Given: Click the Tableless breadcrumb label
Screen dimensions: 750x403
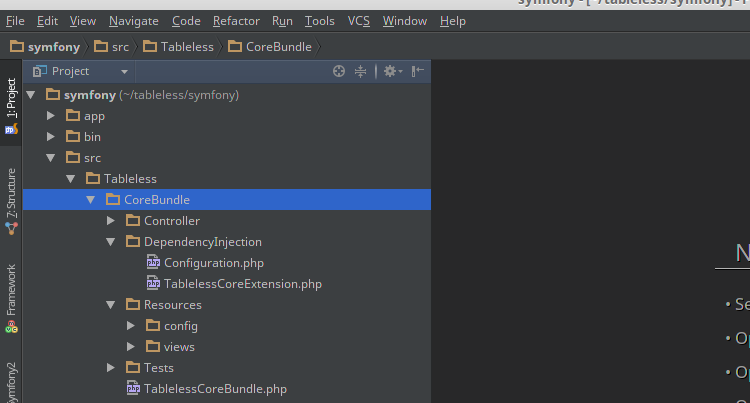Looking at the screenshot, I should (x=187, y=47).
